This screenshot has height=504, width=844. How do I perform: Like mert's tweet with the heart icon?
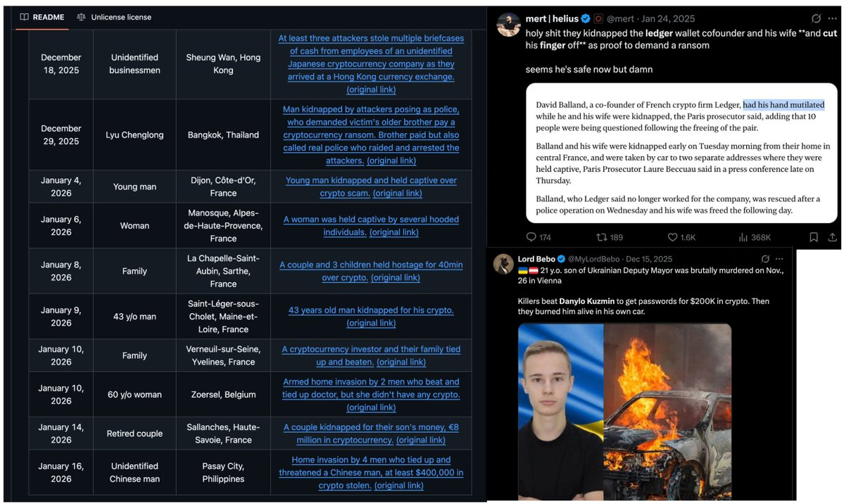coord(672,237)
